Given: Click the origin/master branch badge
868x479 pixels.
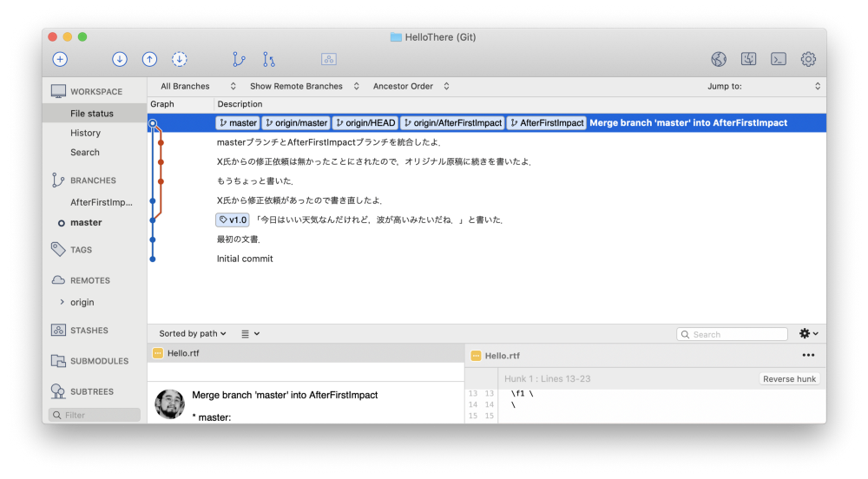Looking at the screenshot, I should tap(296, 123).
